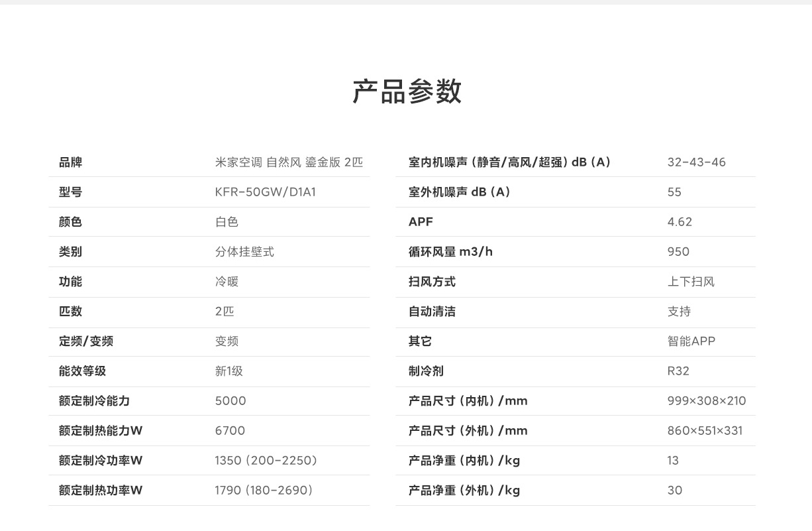
Task: Select the 额定制热能力W label
Action: point(101,431)
